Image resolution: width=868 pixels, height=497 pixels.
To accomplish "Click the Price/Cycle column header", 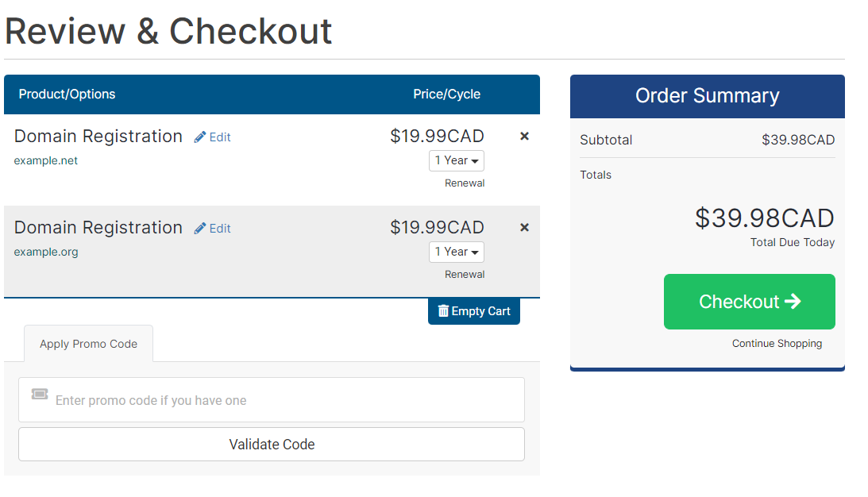I will point(447,94).
